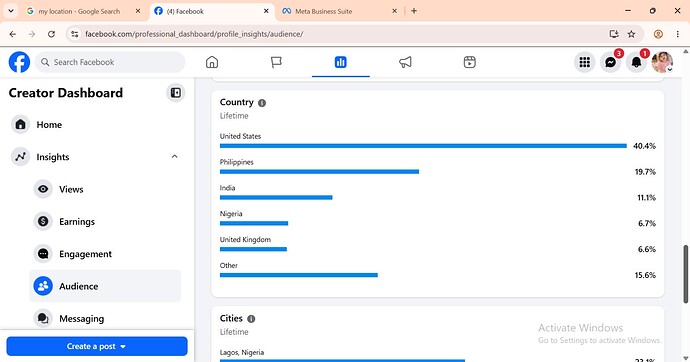Click the Philippines percentage bar
Screen dimensions: 690x362
(x=319, y=172)
